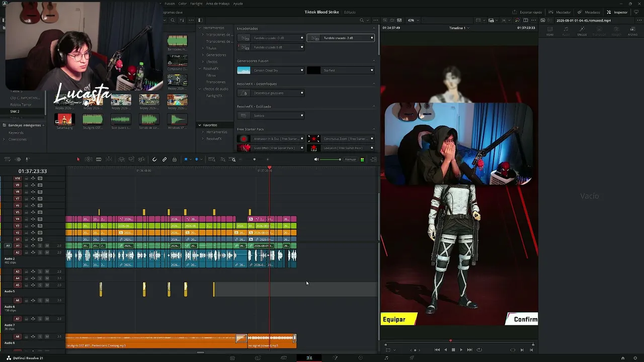Switch to the Fusion page icon

tap(335, 358)
